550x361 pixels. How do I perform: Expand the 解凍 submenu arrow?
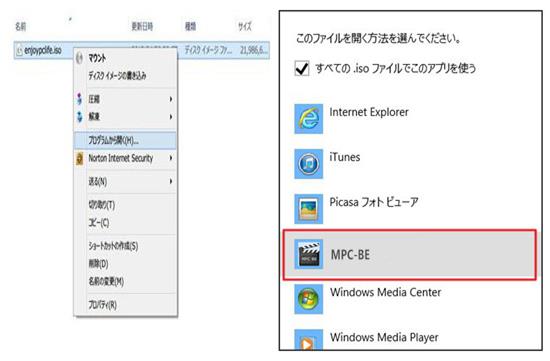(x=171, y=116)
